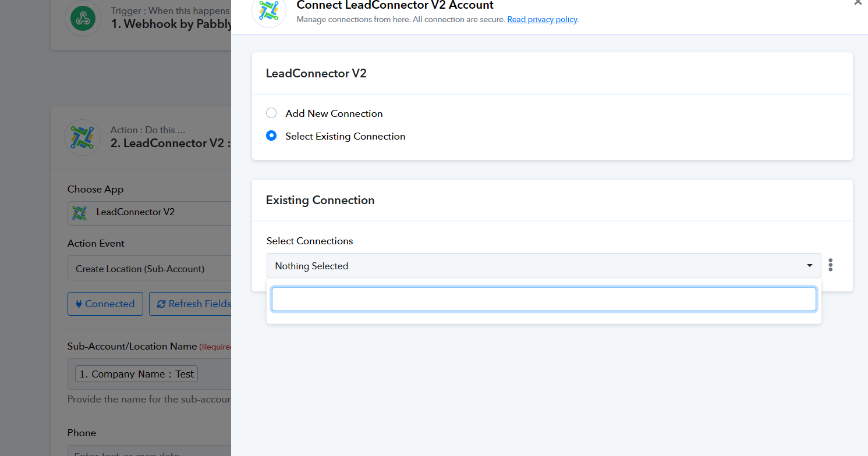Screen dimensions: 868x456
Task: Click the plug icon on Connected button
Action: pyautogui.click(x=79, y=304)
